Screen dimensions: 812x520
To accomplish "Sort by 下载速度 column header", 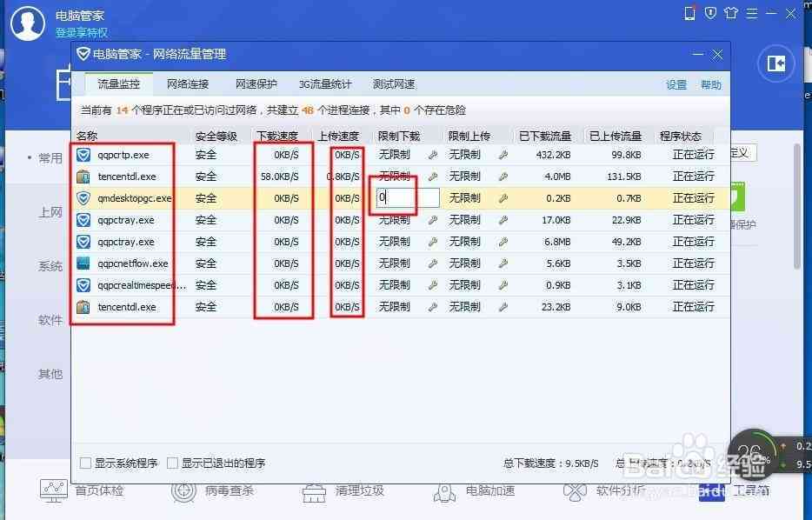I will coord(277,137).
